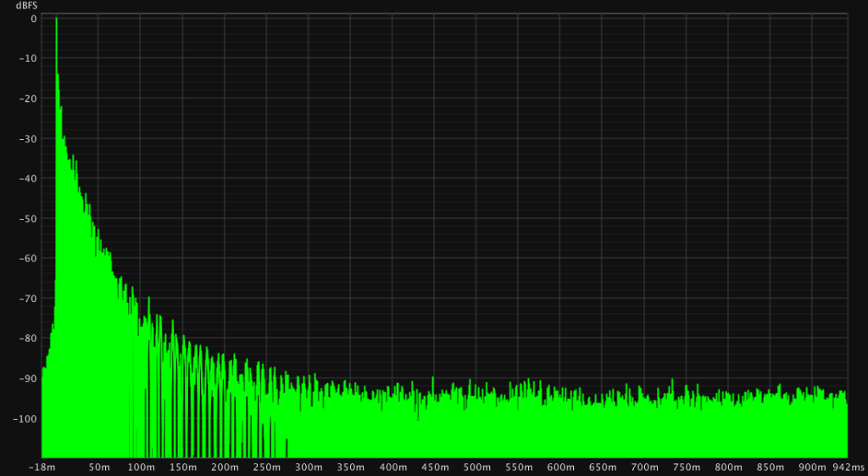Image resolution: width=868 pixels, height=476 pixels.
Task: Select the 500m time axis label
Action: 477,468
